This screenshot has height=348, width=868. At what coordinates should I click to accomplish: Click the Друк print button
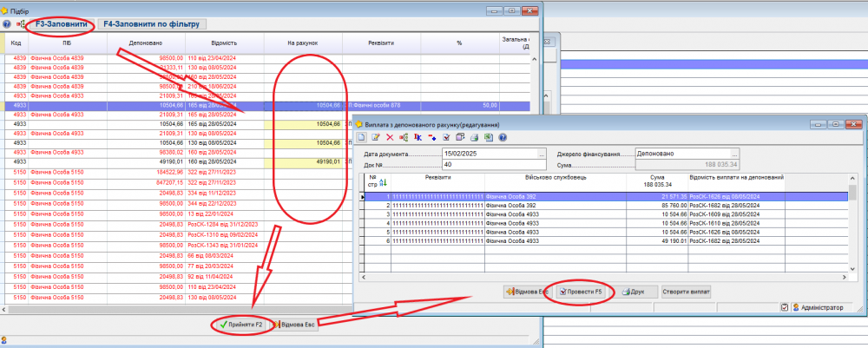[x=634, y=292]
